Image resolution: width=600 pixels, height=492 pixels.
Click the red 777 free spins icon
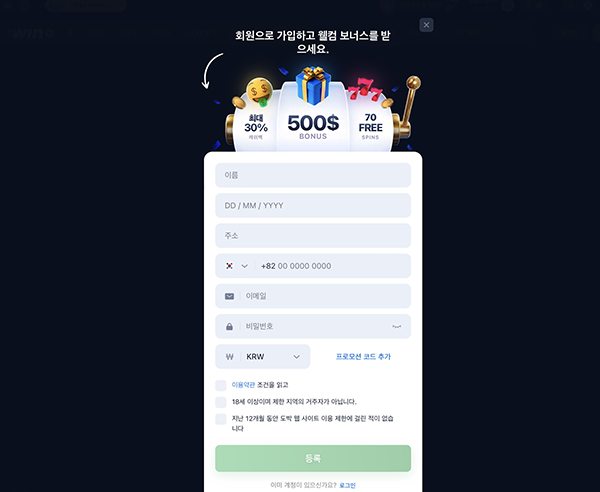(x=365, y=89)
